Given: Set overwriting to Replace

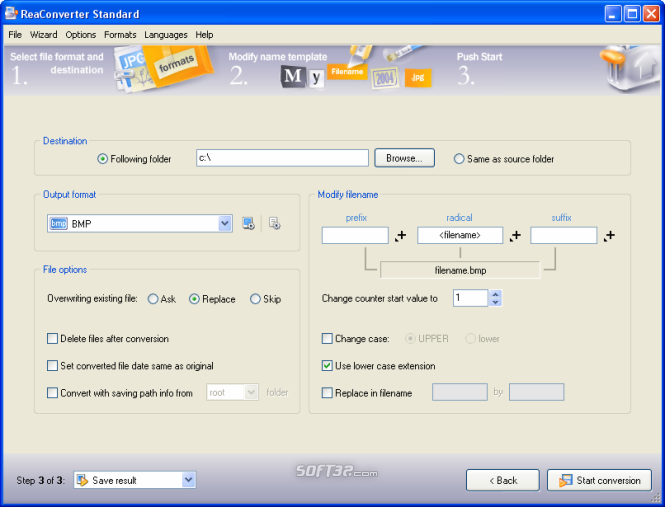Looking at the screenshot, I should 194,299.
